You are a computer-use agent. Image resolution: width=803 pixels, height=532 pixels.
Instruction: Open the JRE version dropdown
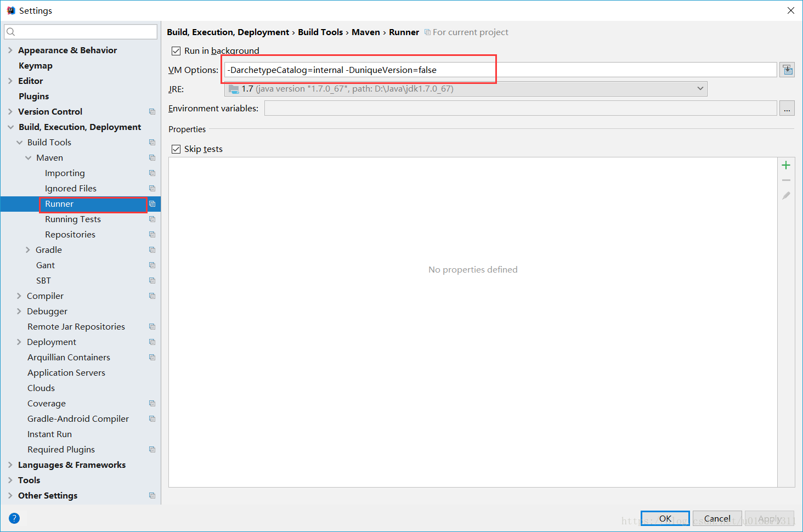tap(700, 88)
